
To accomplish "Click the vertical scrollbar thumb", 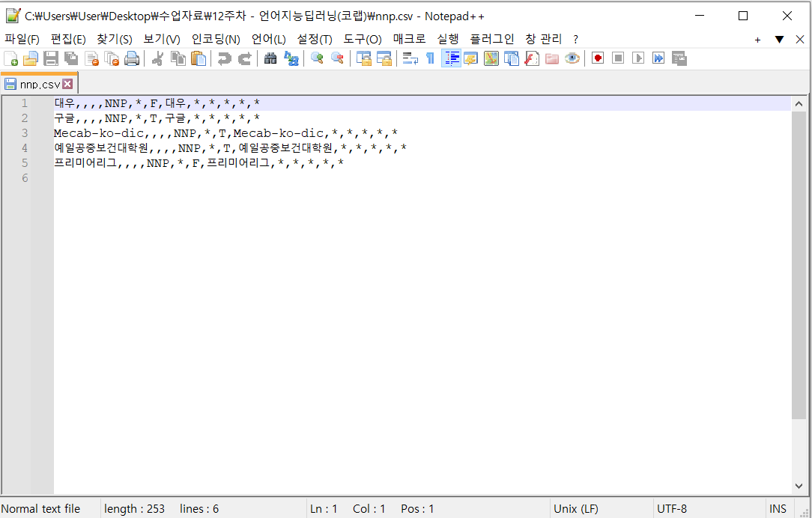I will [x=799, y=265].
